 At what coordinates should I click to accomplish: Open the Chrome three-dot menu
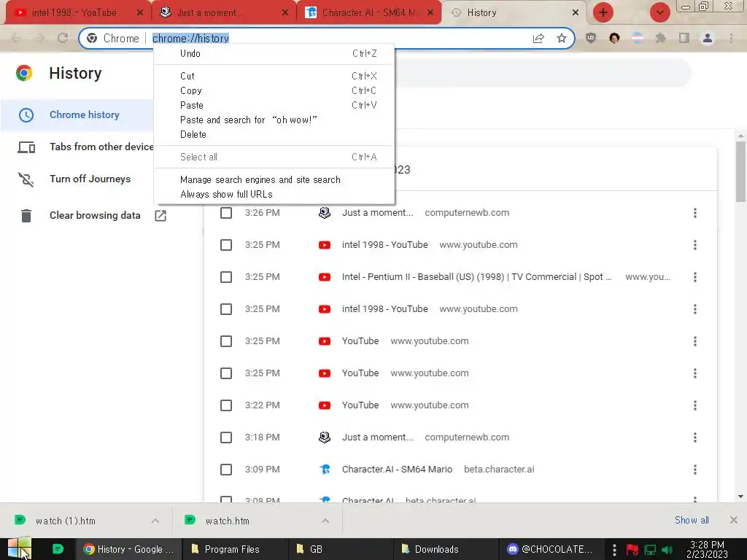(x=731, y=38)
